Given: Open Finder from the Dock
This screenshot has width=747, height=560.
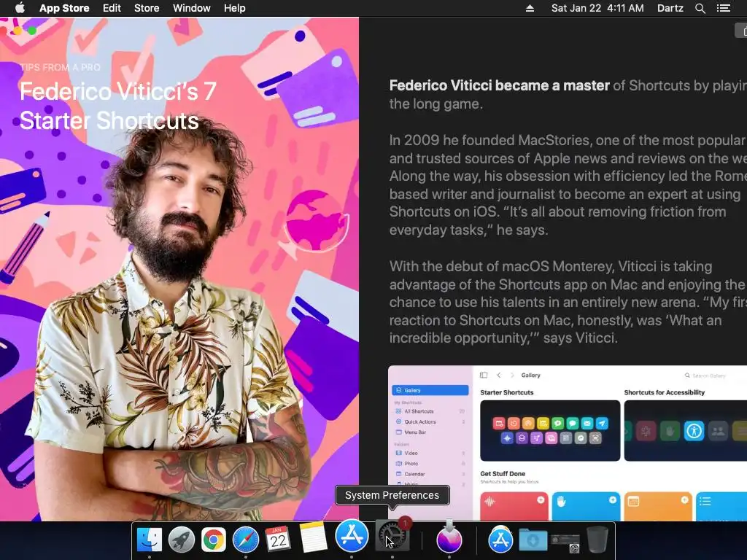Looking at the screenshot, I should click(x=149, y=540).
